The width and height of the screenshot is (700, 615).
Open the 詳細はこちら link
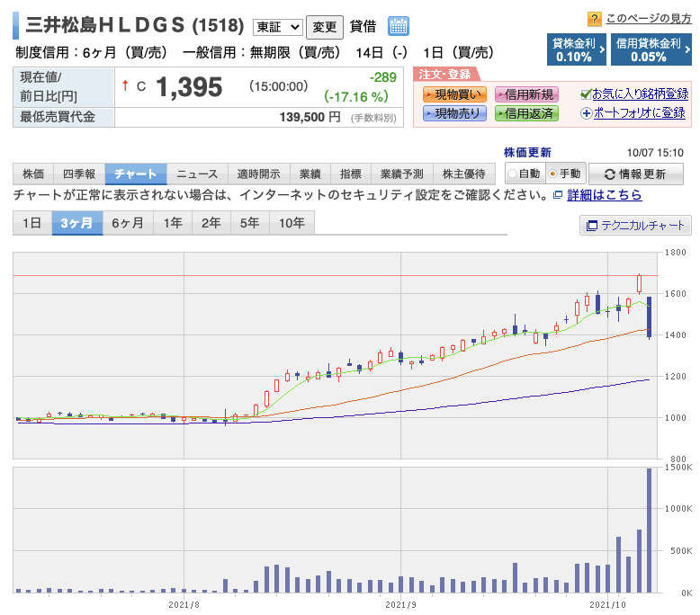pos(605,195)
